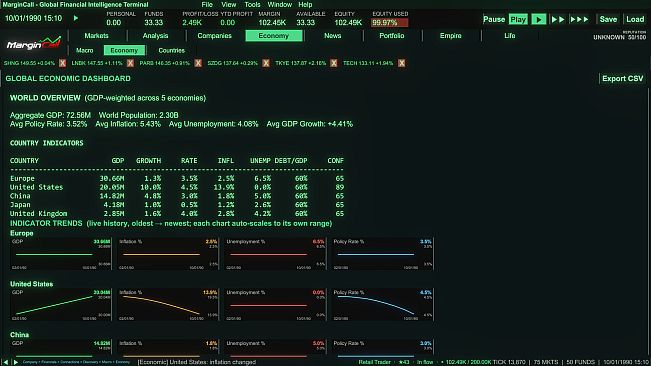Remove the TKYE ticker from the watch bar
The width and height of the screenshot is (651, 366).
tap(334, 63)
